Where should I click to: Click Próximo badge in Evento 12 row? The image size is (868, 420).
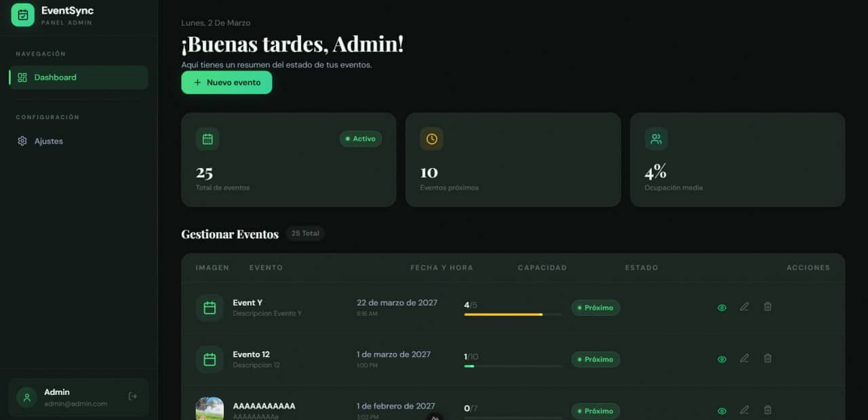(x=595, y=359)
